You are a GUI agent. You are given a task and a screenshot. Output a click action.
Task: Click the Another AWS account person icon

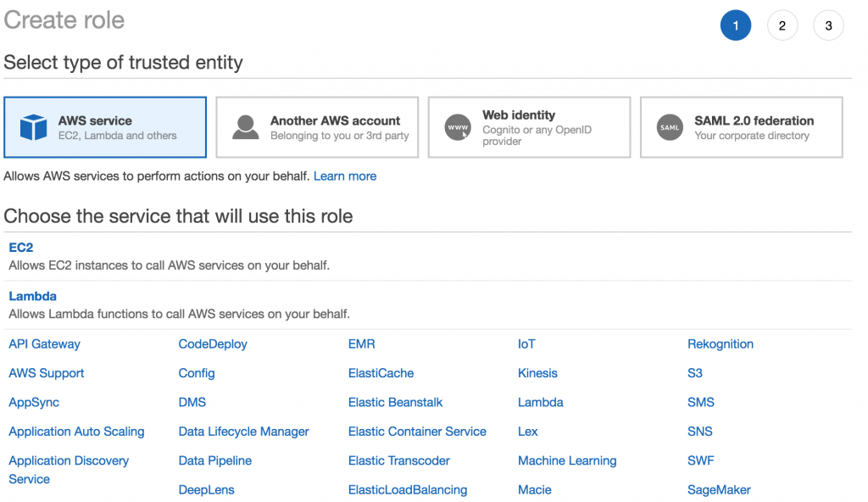(x=246, y=127)
